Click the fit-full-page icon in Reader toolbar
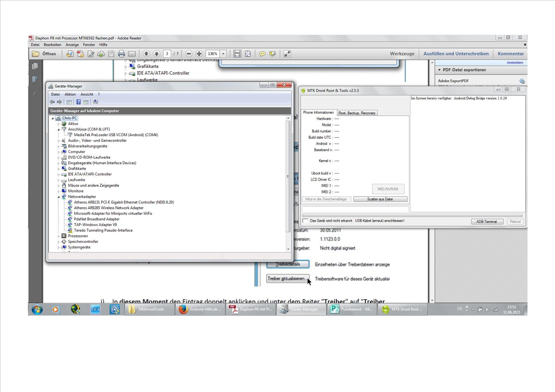The width and height of the screenshot is (555, 392). [248, 54]
